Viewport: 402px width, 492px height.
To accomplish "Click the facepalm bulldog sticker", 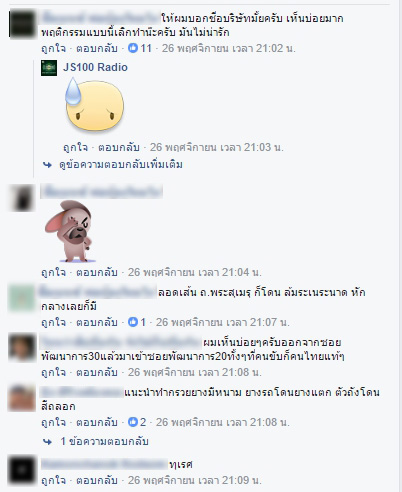I will (70, 231).
